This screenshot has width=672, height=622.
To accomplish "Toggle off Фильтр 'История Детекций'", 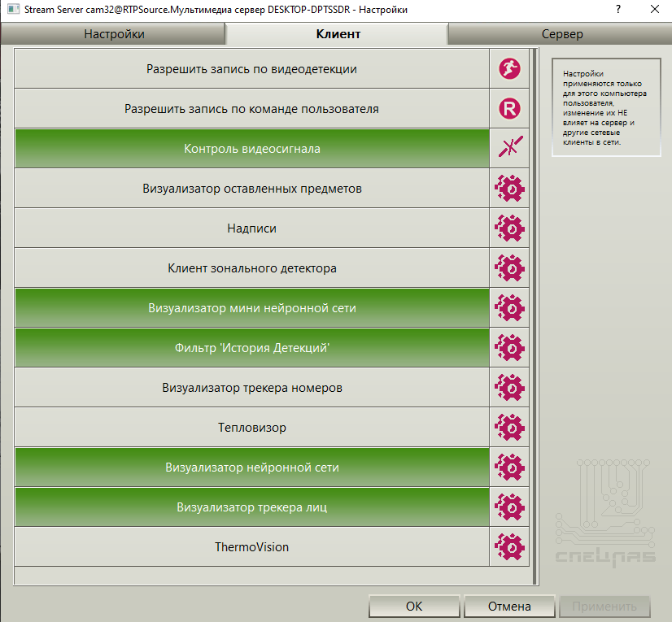I will click(252, 347).
